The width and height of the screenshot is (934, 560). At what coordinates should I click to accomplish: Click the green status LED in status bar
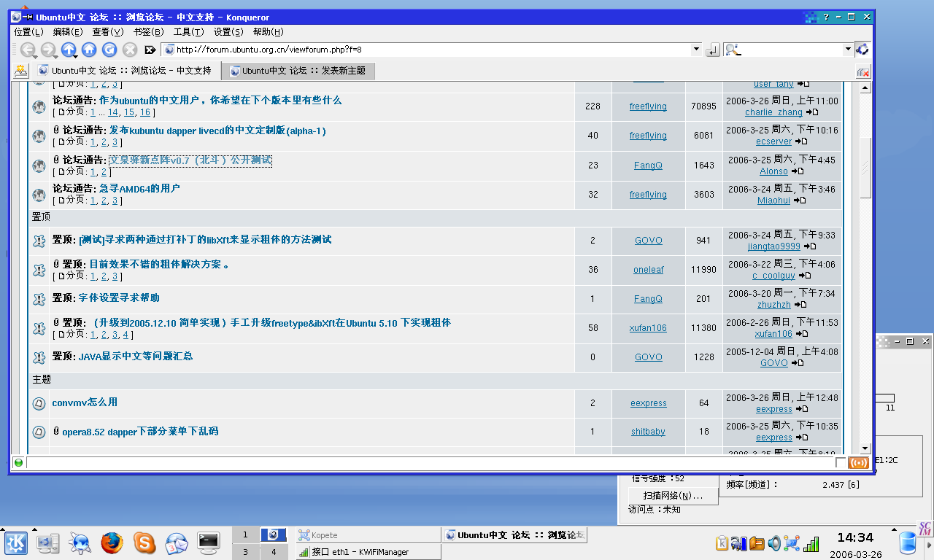coord(19,462)
